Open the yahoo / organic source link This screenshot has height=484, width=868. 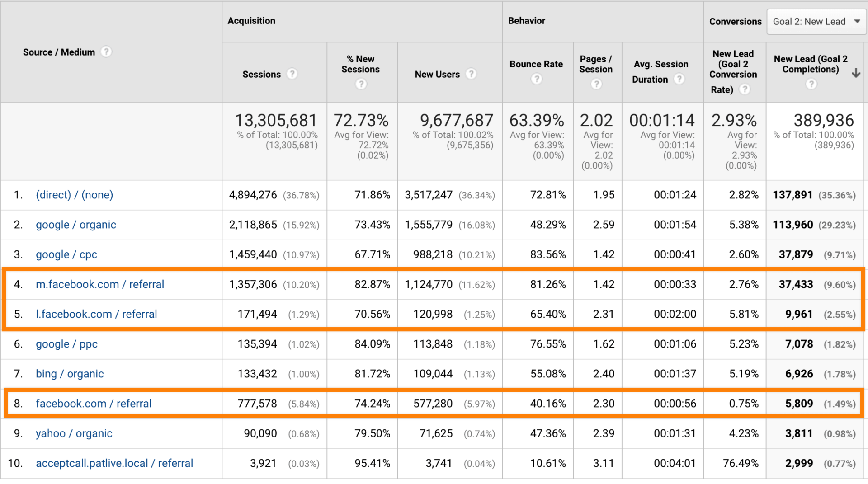74,433
